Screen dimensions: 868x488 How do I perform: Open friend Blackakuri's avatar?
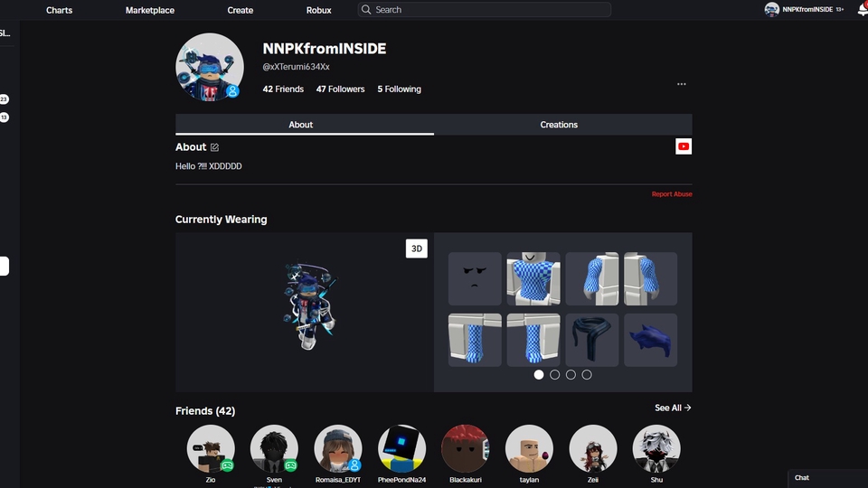tap(465, 449)
